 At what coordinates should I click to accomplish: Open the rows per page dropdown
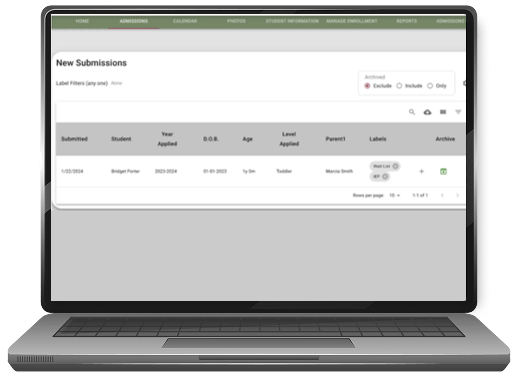pyautogui.click(x=394, y=195)
